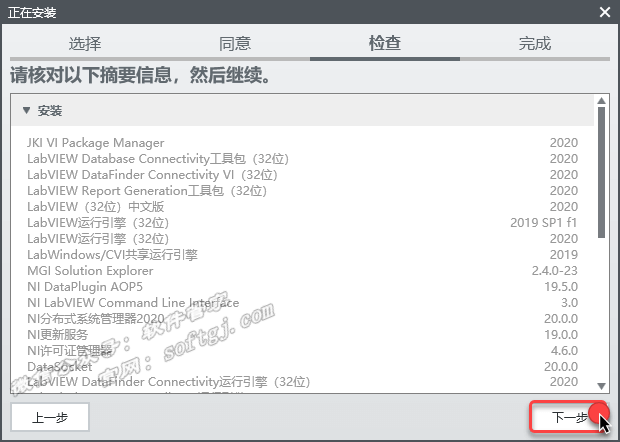Click the scrollbar down arrow
This screenshot has width=620, height=442.
tap(601, 386)
